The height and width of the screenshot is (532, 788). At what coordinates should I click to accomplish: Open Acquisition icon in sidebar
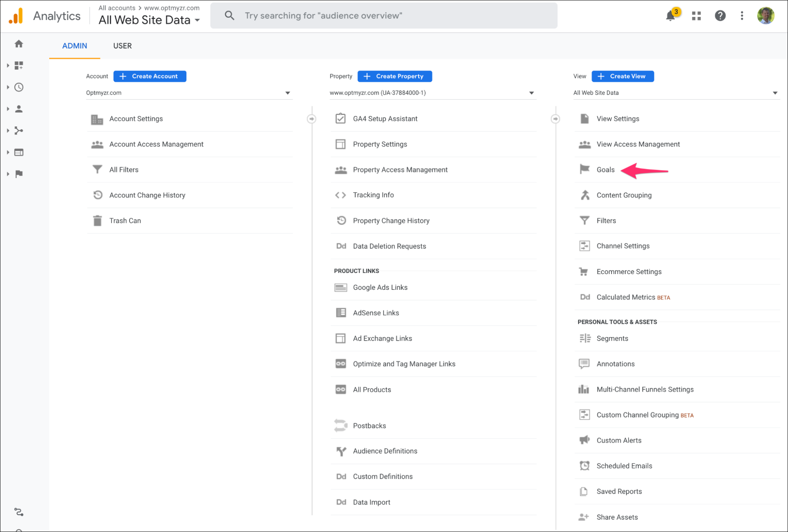(19, 130)
